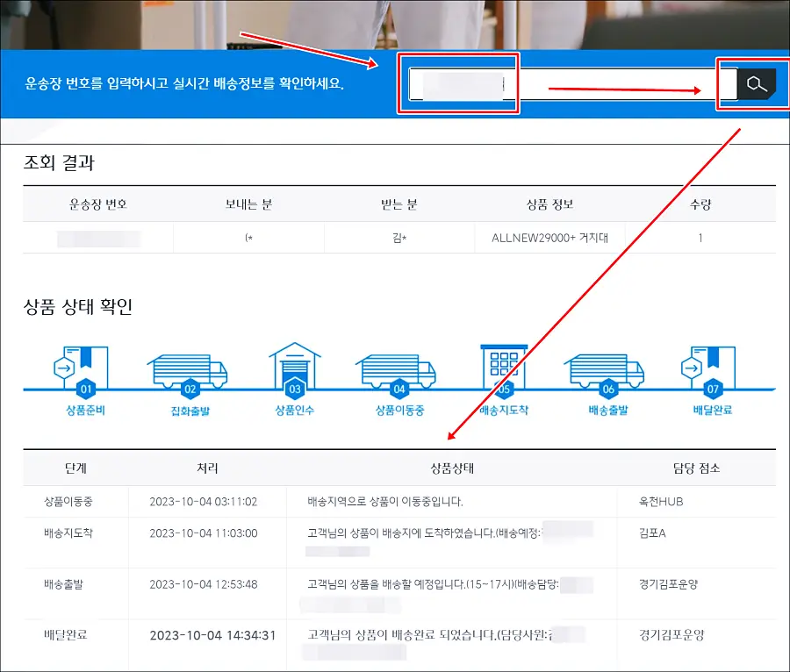Click the ALLNEW29000+ 거치대 product cell
Screen dimensions: 790x672
click(549, 238)
